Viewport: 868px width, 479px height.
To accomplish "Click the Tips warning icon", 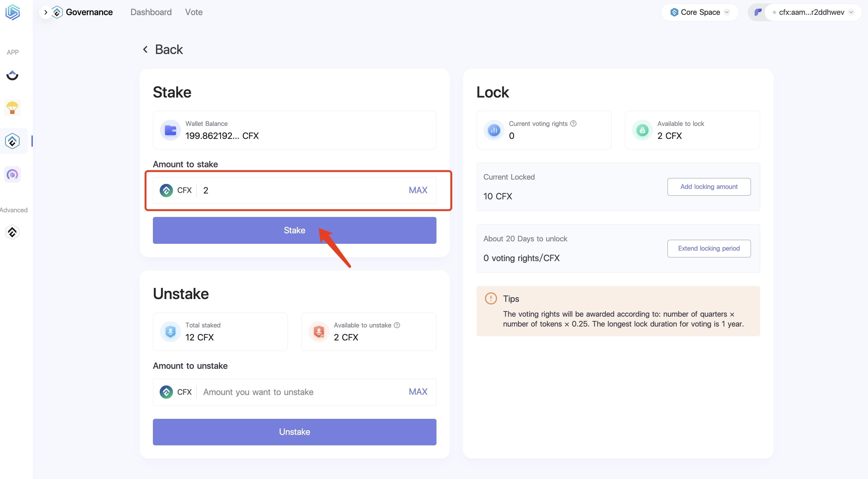I will [x=491, y=298].
